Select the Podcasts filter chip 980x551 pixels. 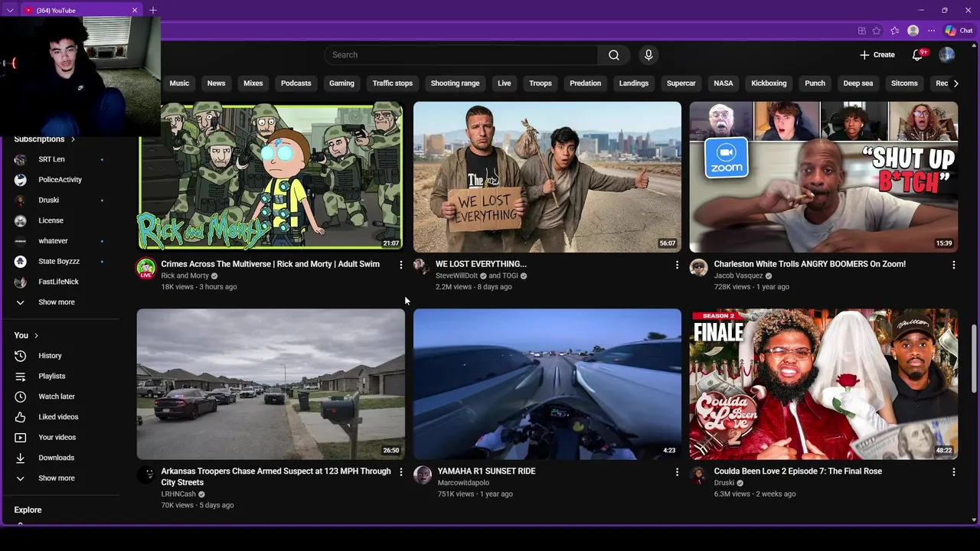(296, 83)
